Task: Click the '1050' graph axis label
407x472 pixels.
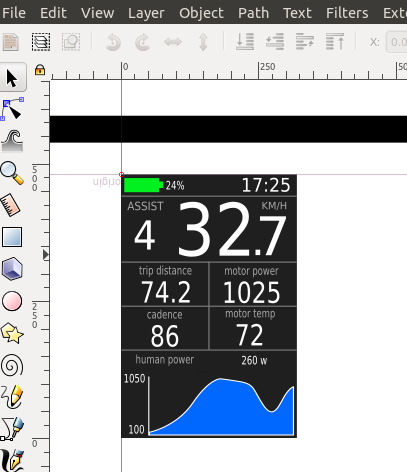Action: 135,379
